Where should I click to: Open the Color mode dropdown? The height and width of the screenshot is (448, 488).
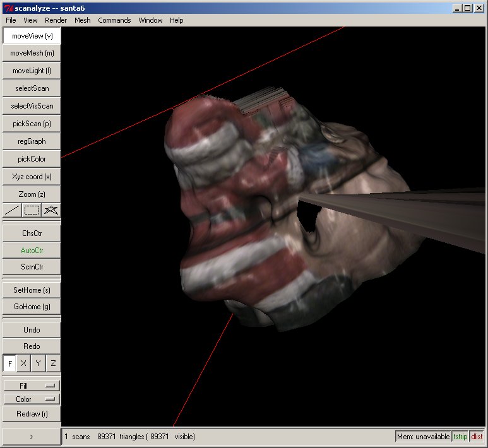(x=32, y=399)
